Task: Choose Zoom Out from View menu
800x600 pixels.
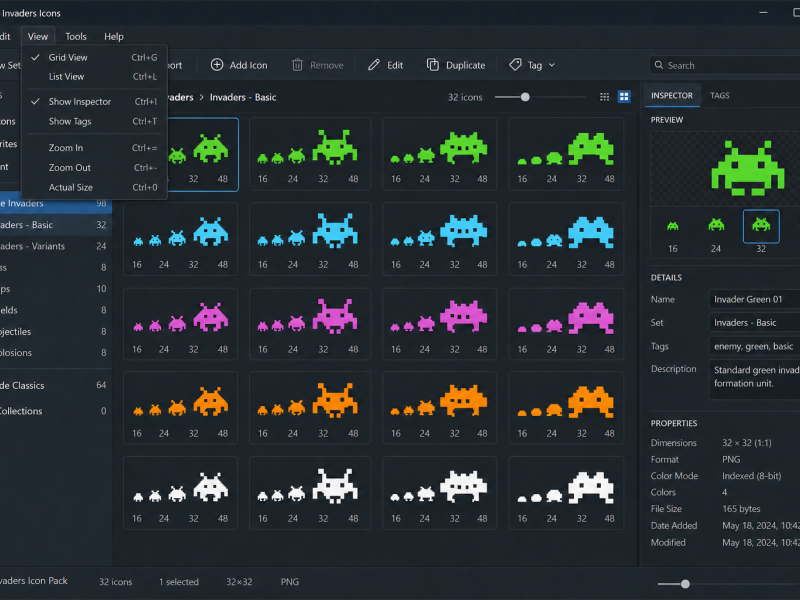Action: (x=95, y=167)
